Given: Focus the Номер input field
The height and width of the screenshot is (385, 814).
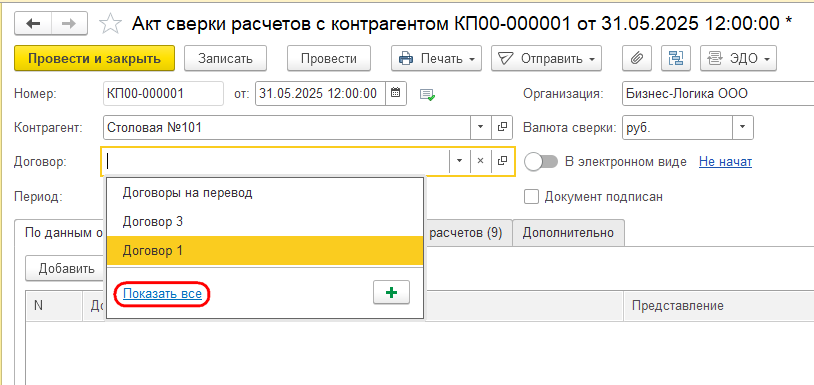Looking at the screenshot, I should [x=164, y=93].
